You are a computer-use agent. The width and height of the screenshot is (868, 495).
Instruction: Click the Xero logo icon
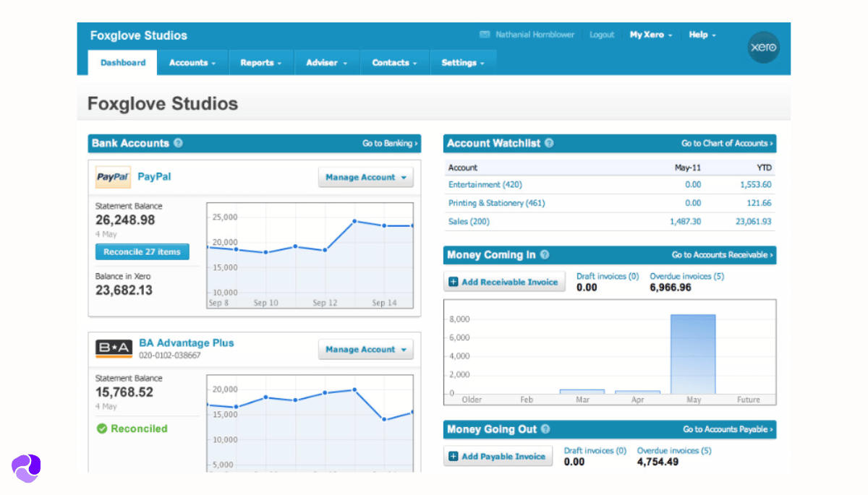point(762,48)
